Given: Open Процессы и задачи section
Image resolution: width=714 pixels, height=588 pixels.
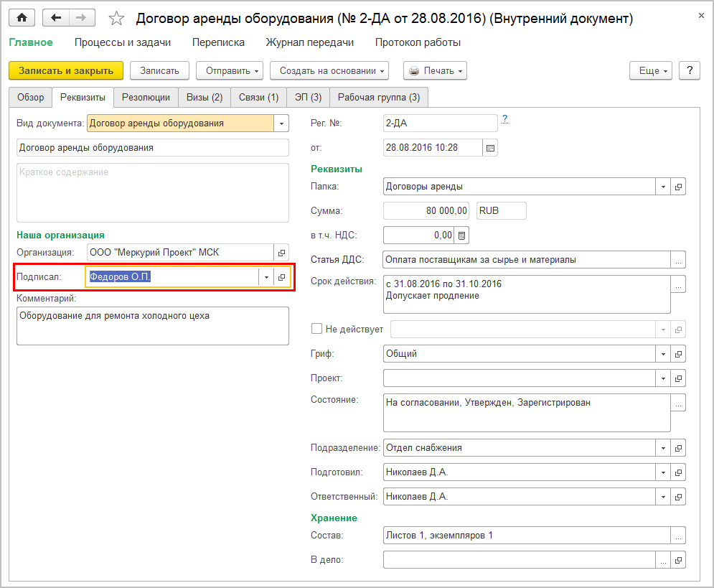Looking at the screenshot, I should coord(123,42).
